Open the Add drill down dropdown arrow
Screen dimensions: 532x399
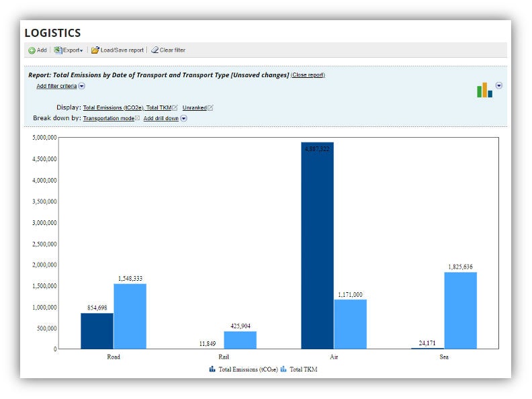pyautogui.click(x=183, y=118)
